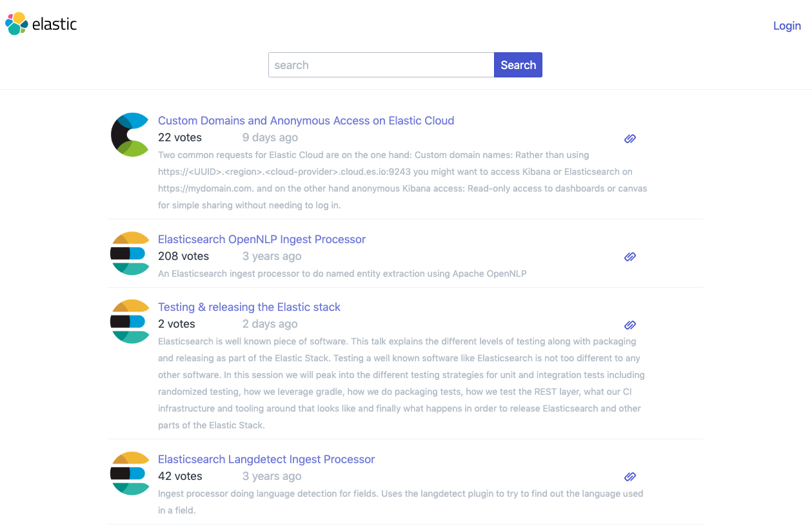Image resolution: width=812 pixels, height=529 pixels.
Task: Click the '2 votes' count
Action: pos(177,324)
